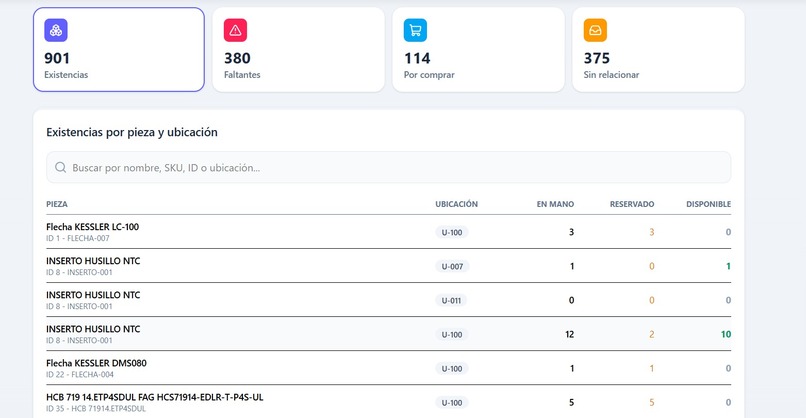Click the red Faltantes warning triangle icon
Screen dimensions: 806x418
(x=235, y=30)
